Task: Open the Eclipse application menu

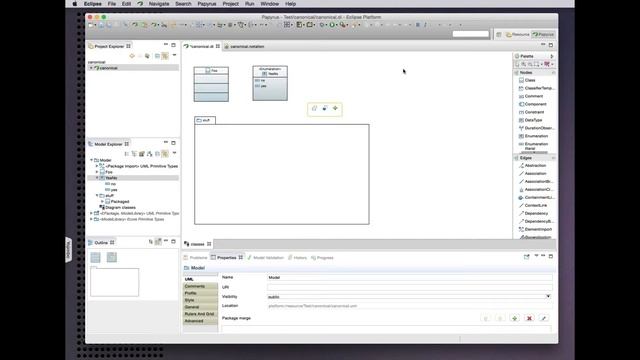Action: pos(93,4)
